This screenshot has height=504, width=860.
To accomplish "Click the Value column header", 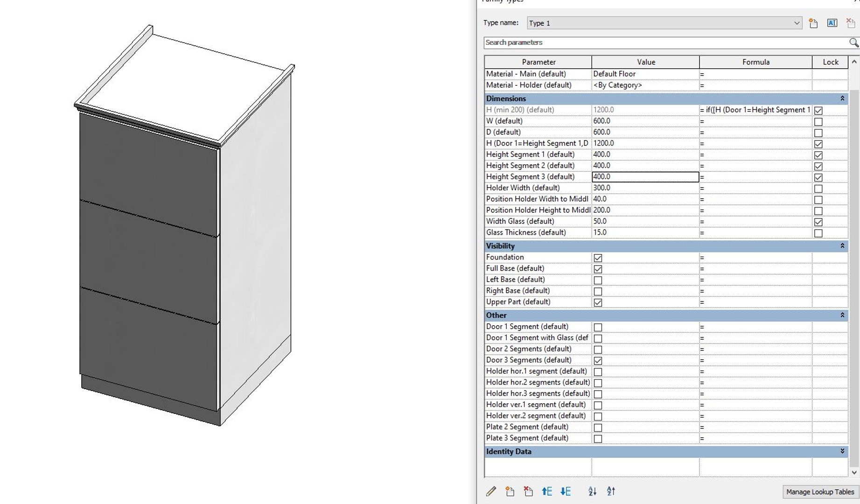I will coord(646,62).
